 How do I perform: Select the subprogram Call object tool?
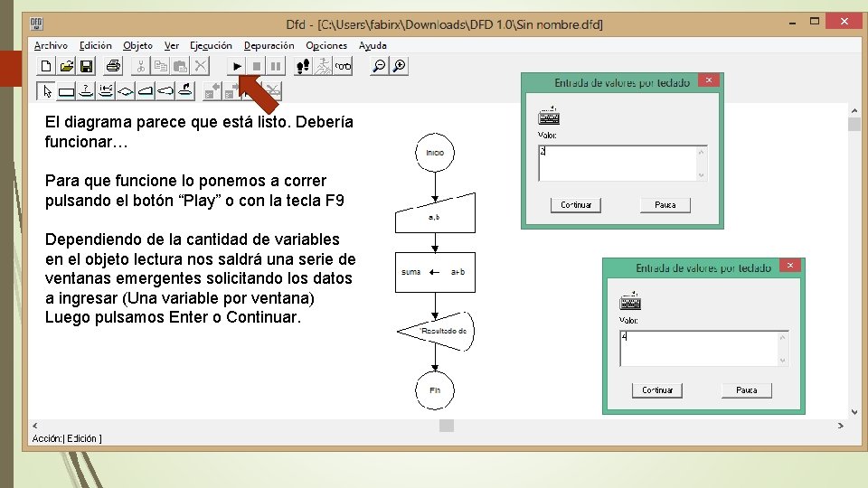tap(185, 91)
